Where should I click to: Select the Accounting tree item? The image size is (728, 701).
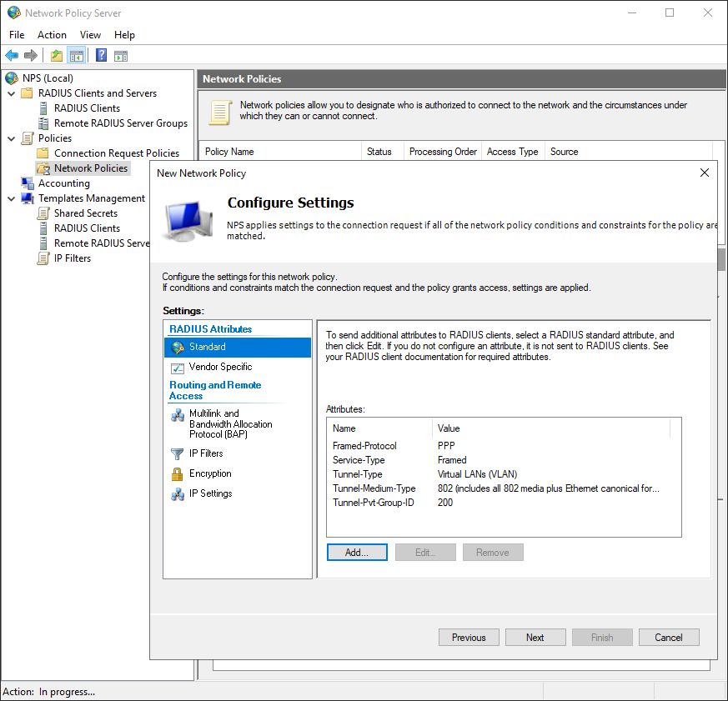point(64,183)
